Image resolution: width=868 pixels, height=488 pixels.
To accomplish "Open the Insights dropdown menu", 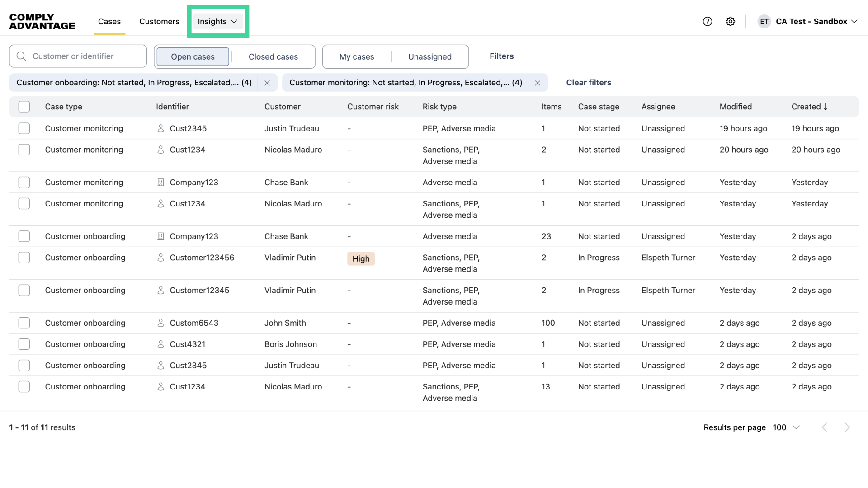I will tap(217, 21).
